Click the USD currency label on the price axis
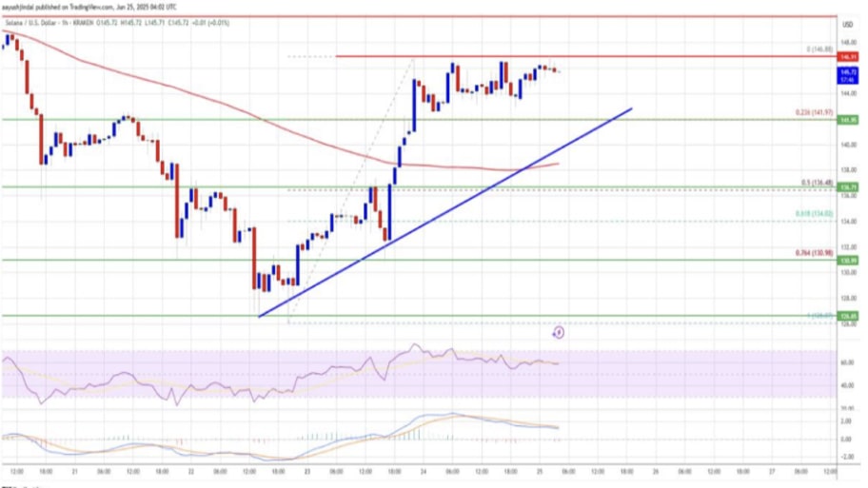 pos(847,25)
